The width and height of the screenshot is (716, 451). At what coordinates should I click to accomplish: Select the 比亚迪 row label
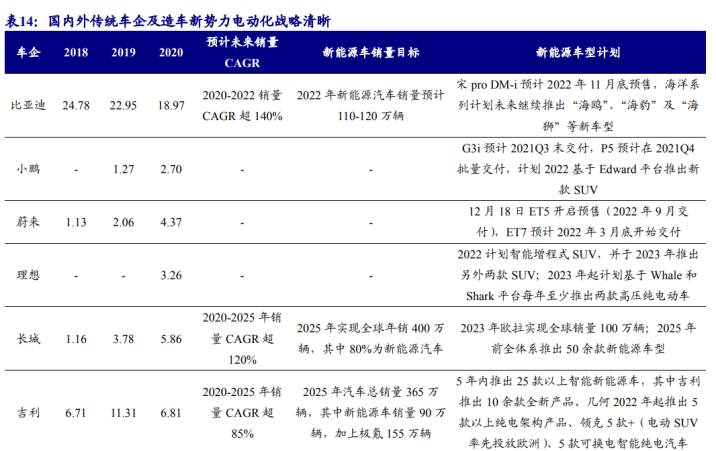[x=28, y=105]
